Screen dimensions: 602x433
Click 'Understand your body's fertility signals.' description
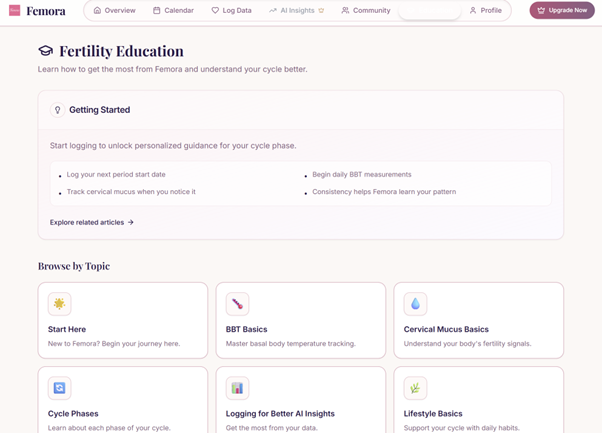click(467, 344)
